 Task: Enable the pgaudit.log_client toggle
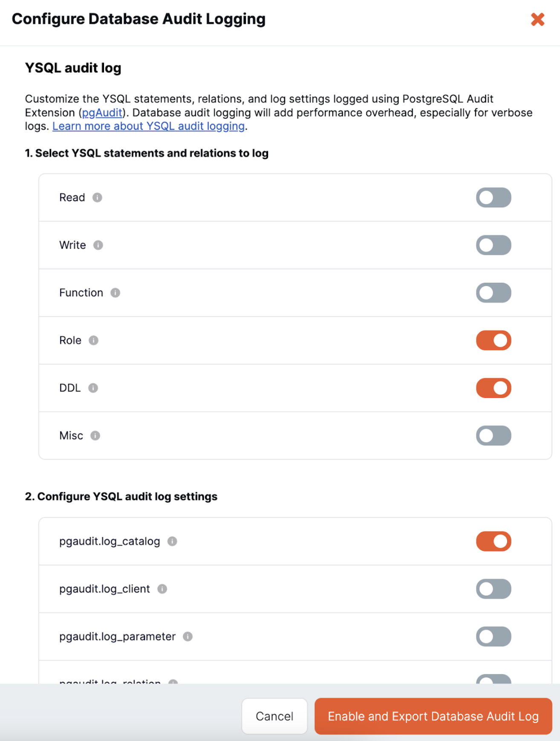click(x=493, y=589)
